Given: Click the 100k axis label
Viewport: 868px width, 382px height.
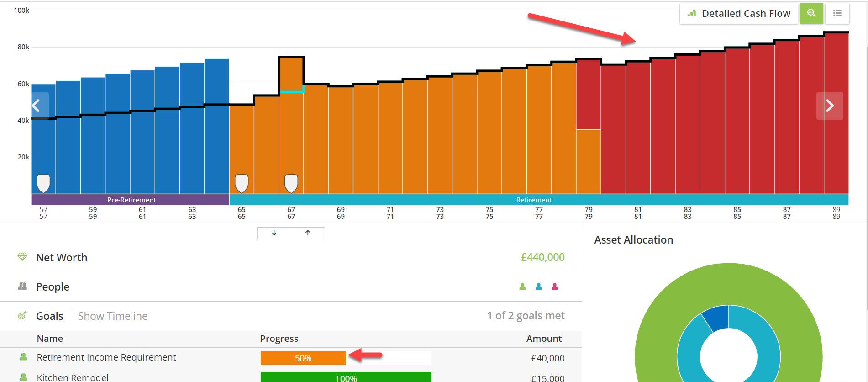Looking at the screenshot, I should (21, 10).
